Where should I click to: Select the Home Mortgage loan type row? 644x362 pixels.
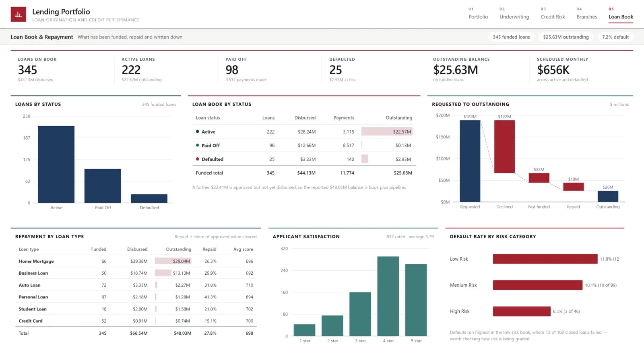pyautogui.click(x=136, y=261)
